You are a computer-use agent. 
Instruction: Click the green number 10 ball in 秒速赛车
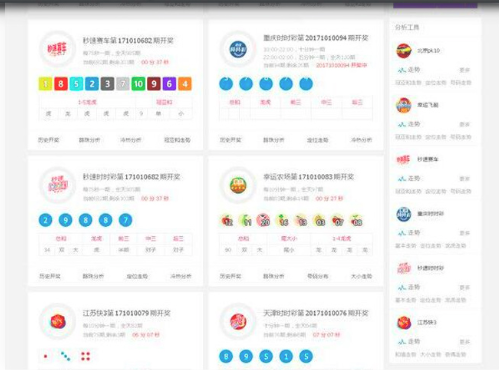click(x=138, y=84)
